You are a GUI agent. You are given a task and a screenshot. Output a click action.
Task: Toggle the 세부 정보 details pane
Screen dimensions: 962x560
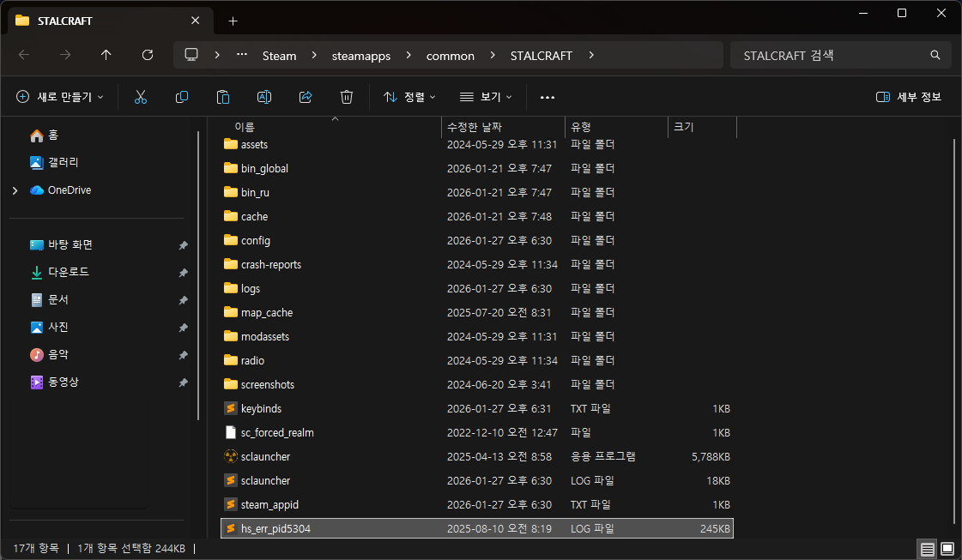909,97
